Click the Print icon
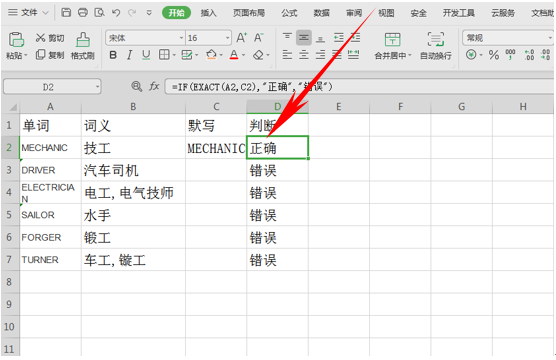Image resolution: width=556 pixels, height=360 pixels. pos(83,13)
